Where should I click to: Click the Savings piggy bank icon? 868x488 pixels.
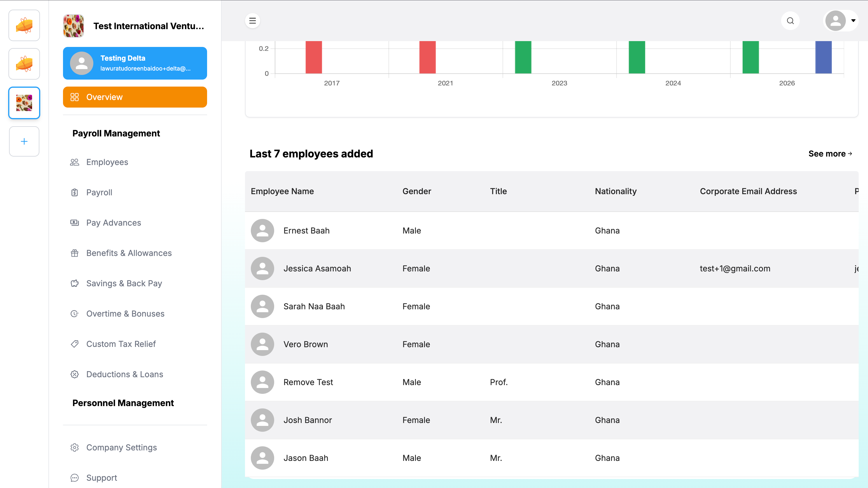point(74,283)
